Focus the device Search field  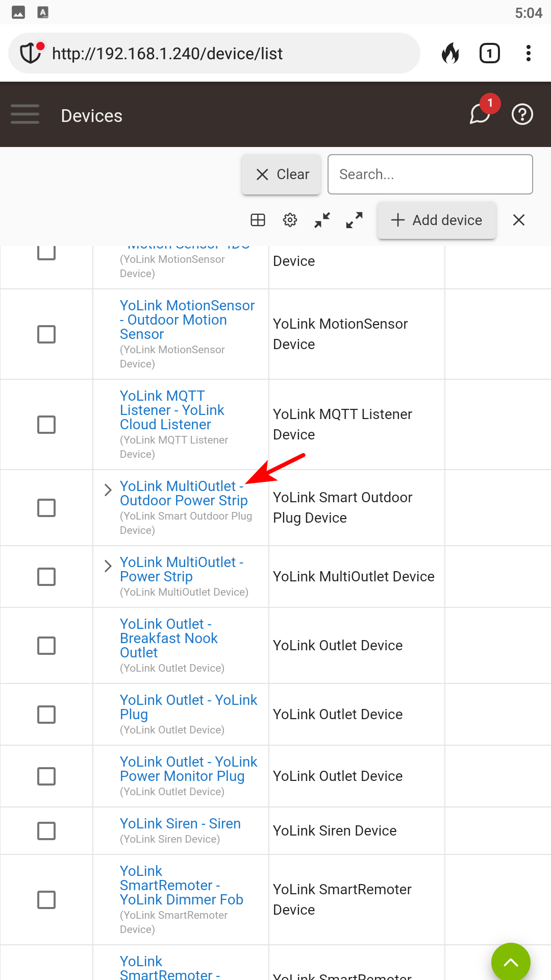coord(430,175)
